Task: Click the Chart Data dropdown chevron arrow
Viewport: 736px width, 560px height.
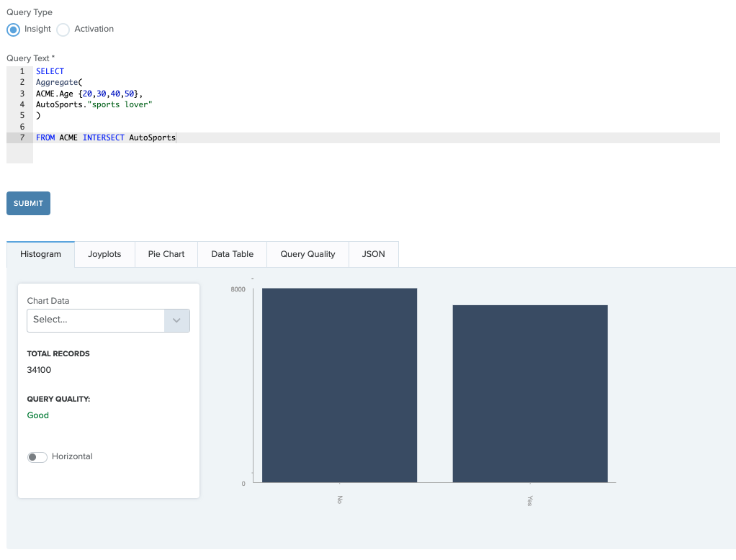Action: coord(176,320)
